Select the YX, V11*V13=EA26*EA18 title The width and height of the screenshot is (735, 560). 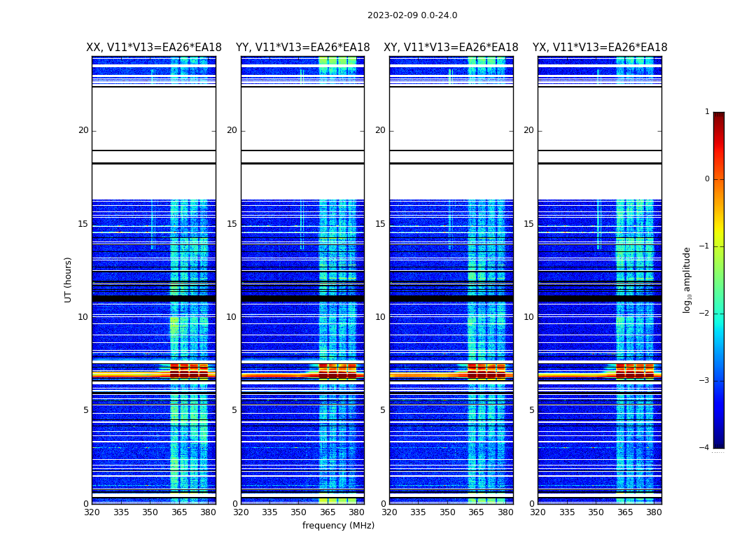tap(600, 48)
